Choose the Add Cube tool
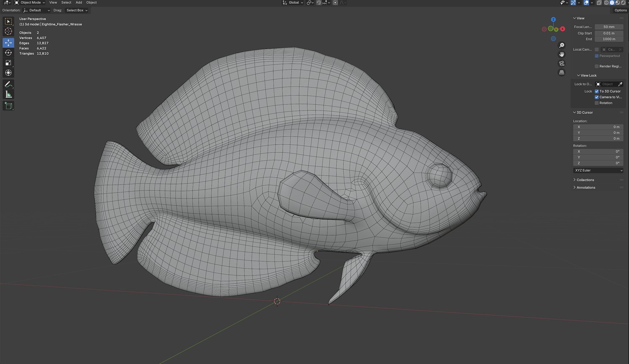The image size is (629, 364). pos(8,106)
